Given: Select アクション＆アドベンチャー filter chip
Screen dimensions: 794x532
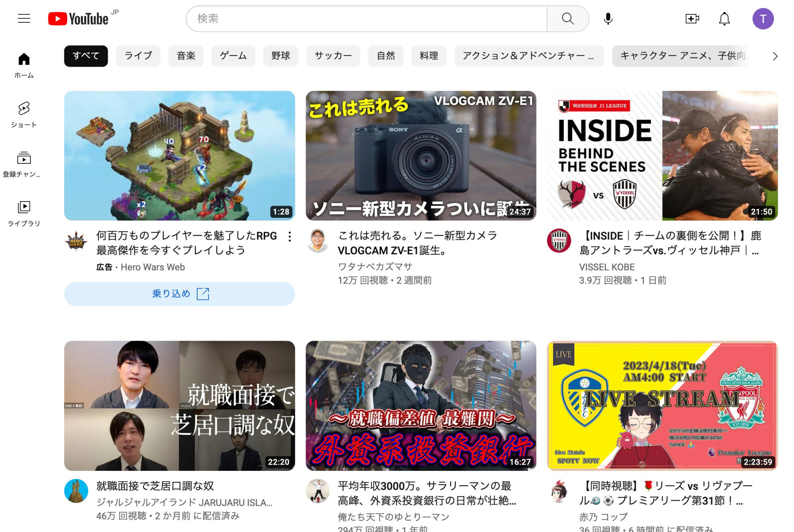Looking at the screenshot, I should pos(529,56).
